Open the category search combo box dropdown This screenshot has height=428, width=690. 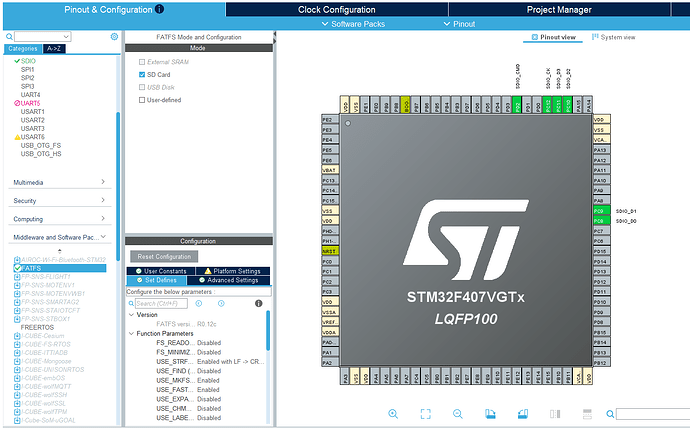[66, 37]
